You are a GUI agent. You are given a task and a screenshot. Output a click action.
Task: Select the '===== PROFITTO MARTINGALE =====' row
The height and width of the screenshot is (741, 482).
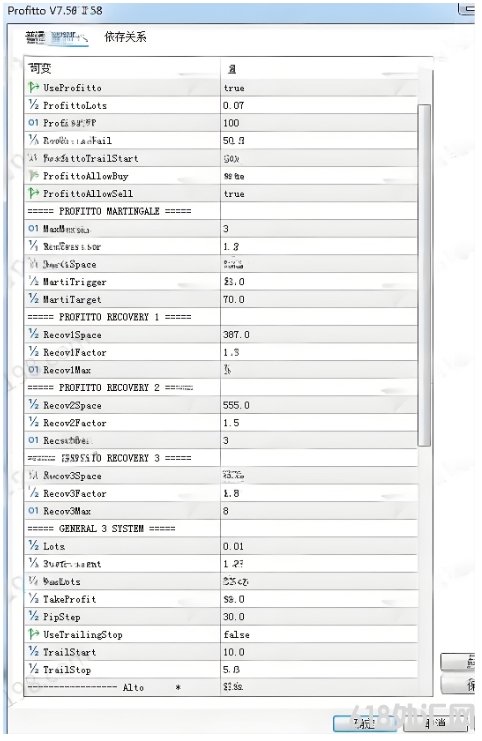pyautogui.click(x=109, y=211)
